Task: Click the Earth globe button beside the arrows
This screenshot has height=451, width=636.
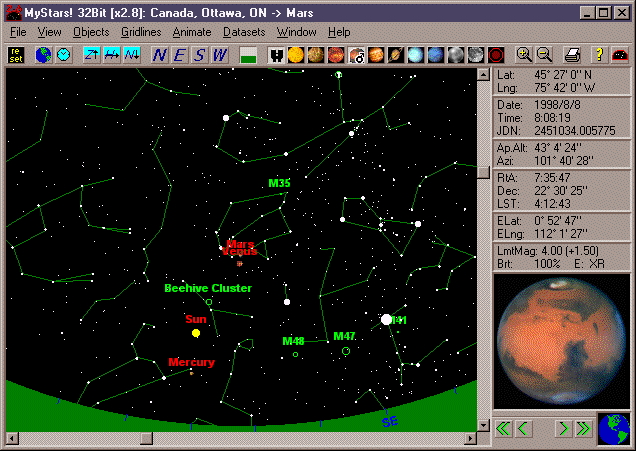Action: point(614,429)
